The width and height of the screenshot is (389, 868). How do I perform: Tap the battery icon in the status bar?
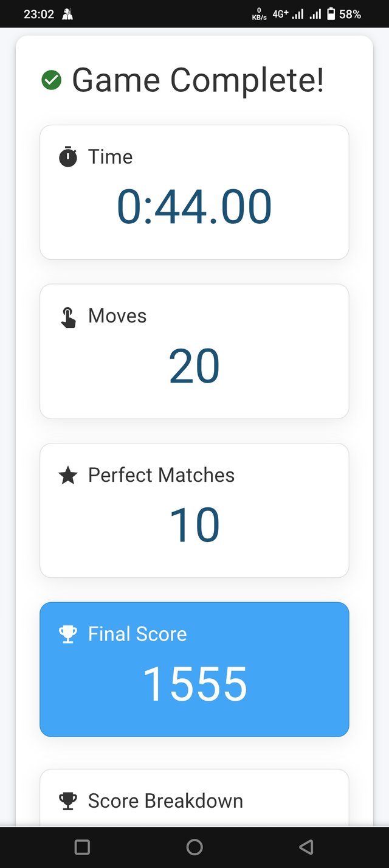pyautogui.click(x=331, y=14)
